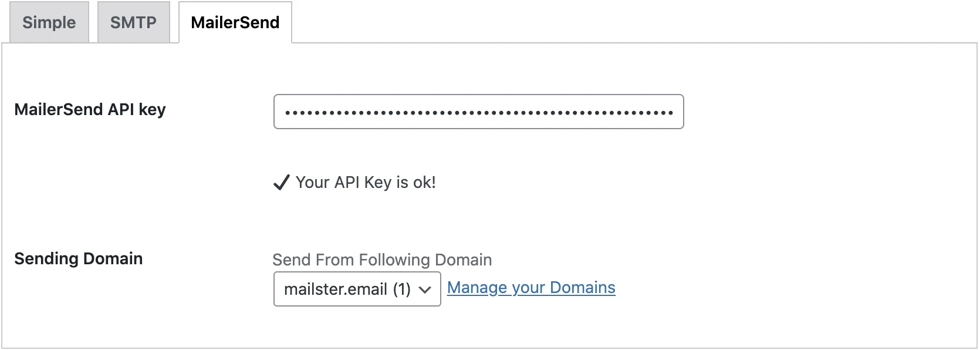Open the SMTP tab
Viewport: 980px width, 350px height.
tap(133, 22)
